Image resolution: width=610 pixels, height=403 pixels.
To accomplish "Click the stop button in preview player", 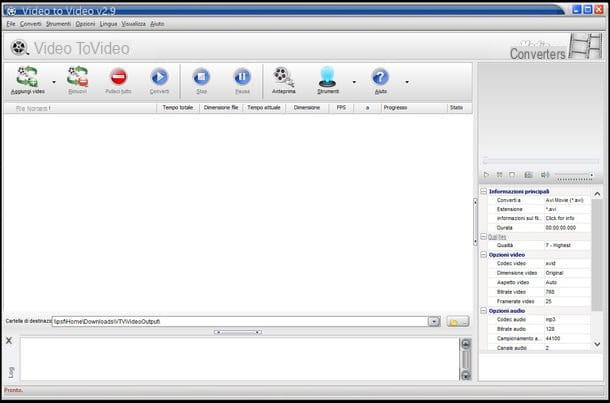I will 512,175.
